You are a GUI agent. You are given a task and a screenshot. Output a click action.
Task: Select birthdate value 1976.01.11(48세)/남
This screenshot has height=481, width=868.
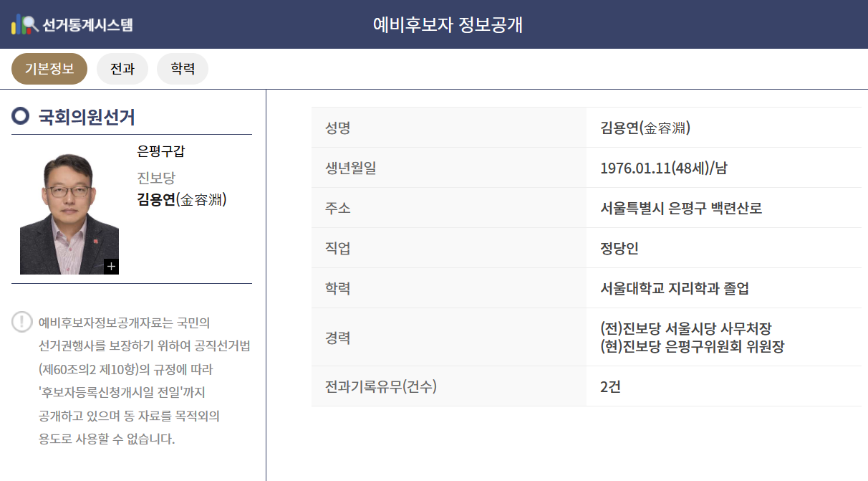[664, 168]
